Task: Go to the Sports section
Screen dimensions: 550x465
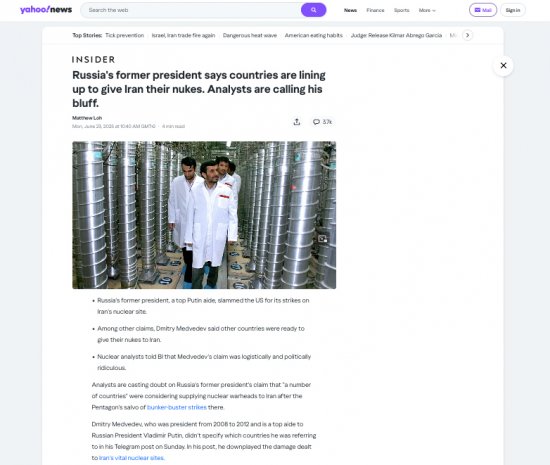Action: pyautogui.click(x=402, y=10)
